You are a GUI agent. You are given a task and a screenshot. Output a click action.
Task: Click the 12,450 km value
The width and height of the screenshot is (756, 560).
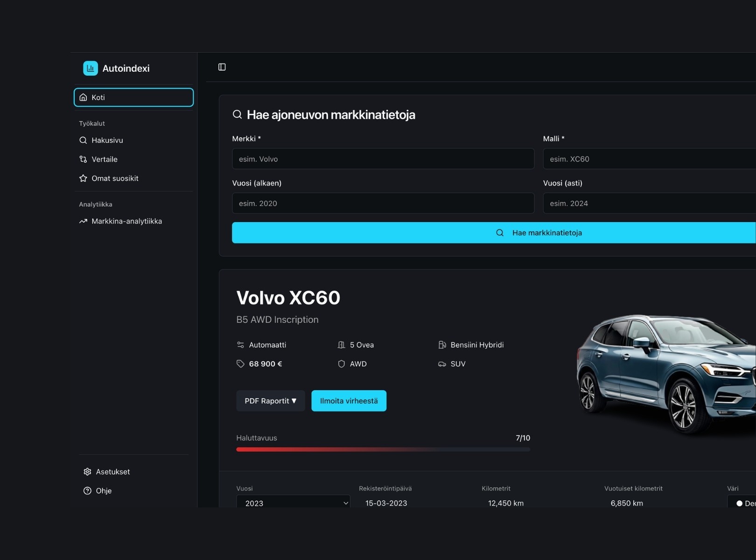(x=505, y=503)
